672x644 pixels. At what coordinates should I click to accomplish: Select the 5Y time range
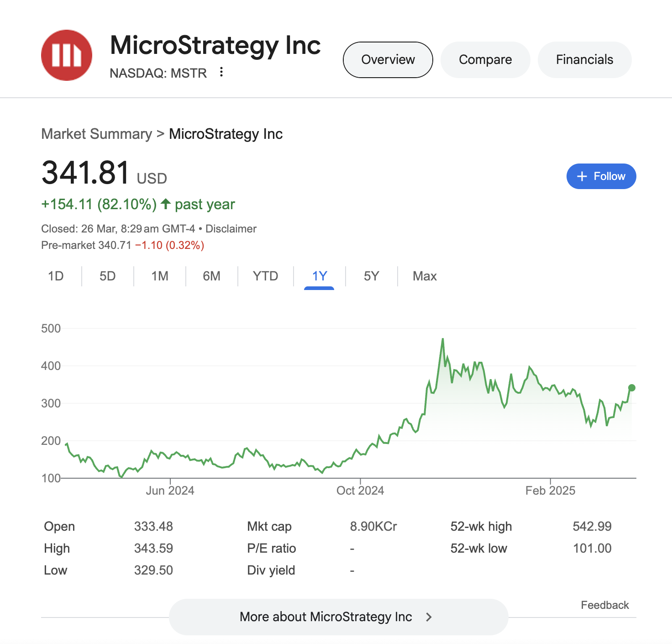[x=371, y=276]
